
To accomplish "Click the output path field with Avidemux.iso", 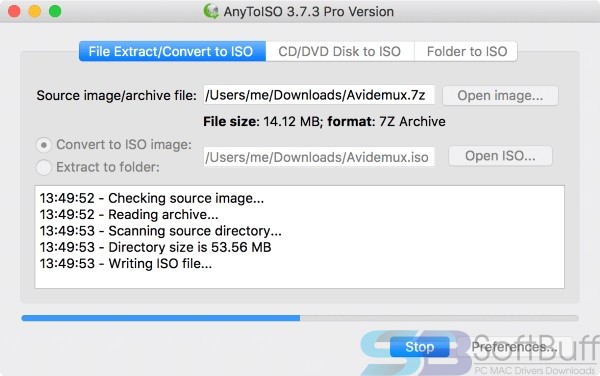I will point(319,157).
